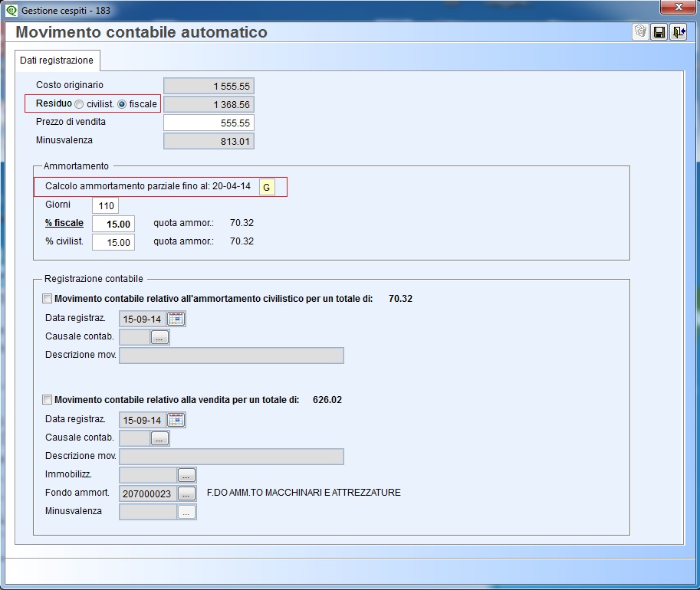This screenshot has width=700, height=590.
Task: Open Minusvalenza account lookup button
Action: 186,512
